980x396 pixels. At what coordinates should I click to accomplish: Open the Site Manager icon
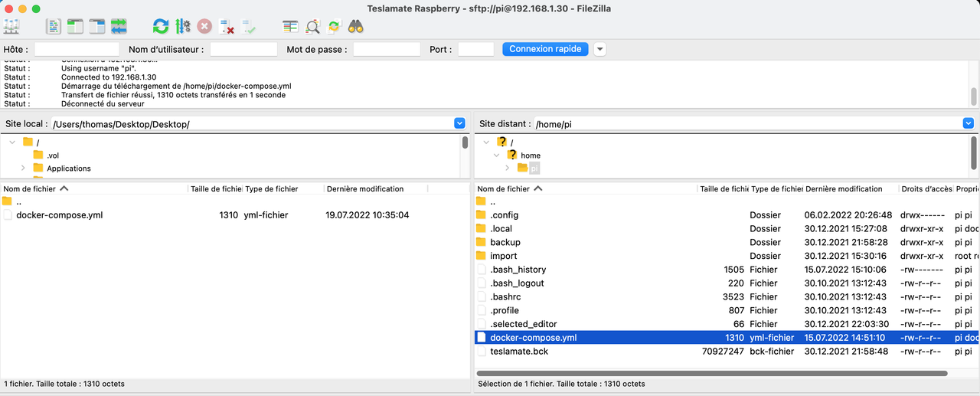11,27
